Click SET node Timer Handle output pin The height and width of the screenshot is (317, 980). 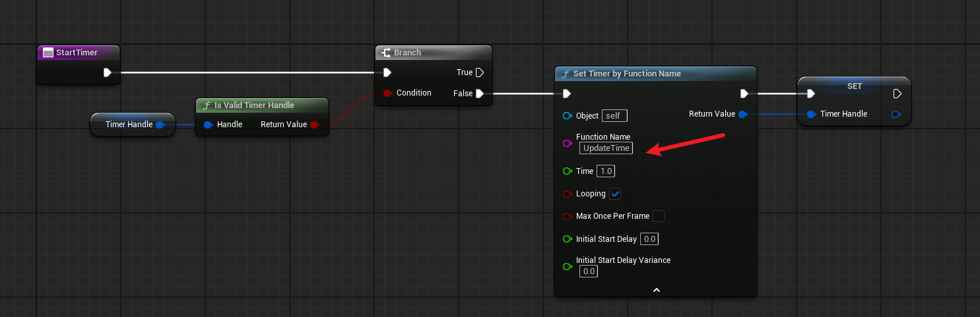tap(896, 114)
